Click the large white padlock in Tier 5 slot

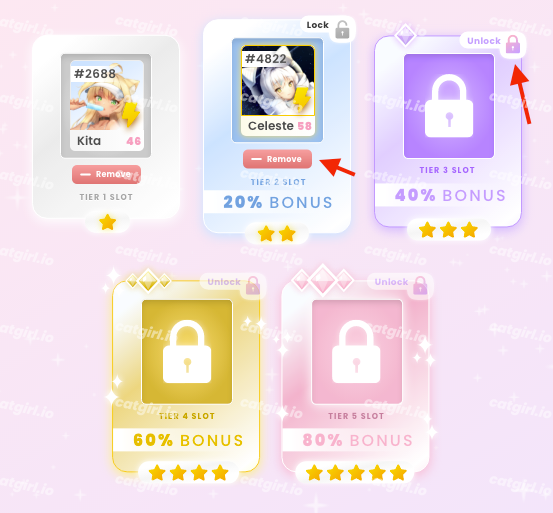point(356,352)
